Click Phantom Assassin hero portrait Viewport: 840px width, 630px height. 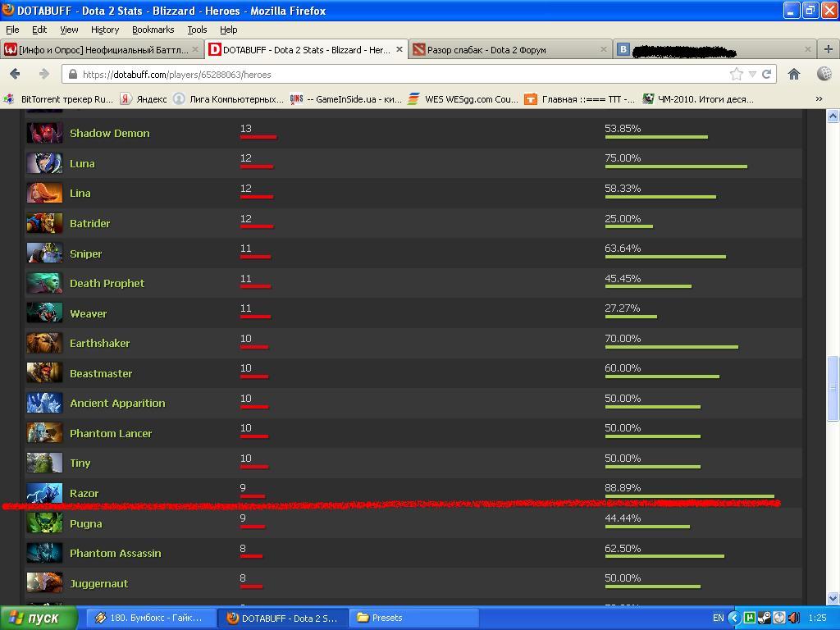tap(44, 554)
